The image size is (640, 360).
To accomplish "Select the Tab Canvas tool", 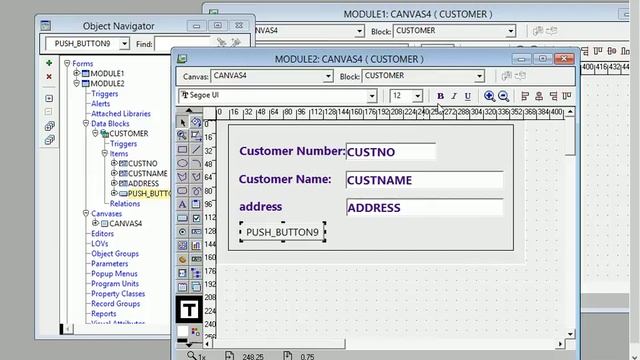I will pos(182,287).
